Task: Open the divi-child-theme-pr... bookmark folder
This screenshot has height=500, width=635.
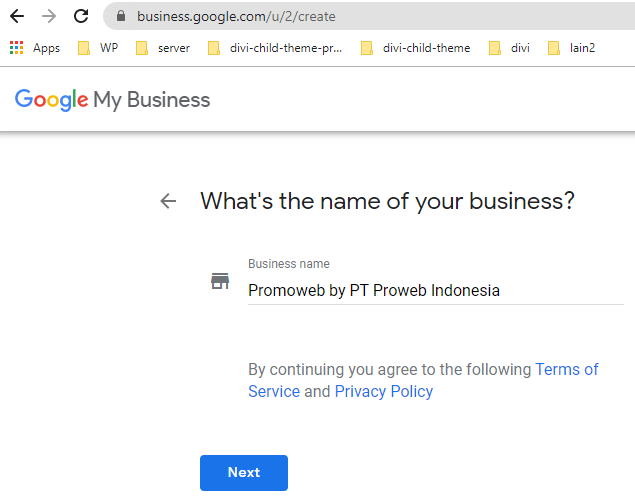Action: [275, 48]
